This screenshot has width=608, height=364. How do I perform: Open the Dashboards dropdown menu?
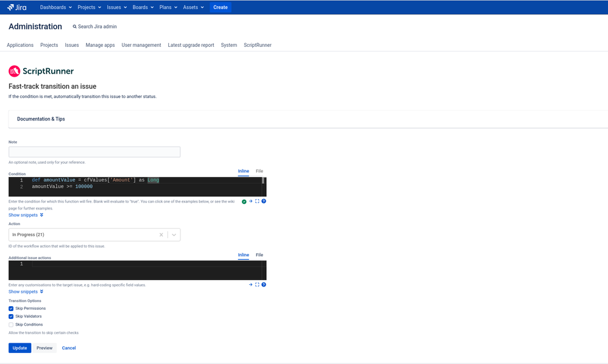coord(56,7)
